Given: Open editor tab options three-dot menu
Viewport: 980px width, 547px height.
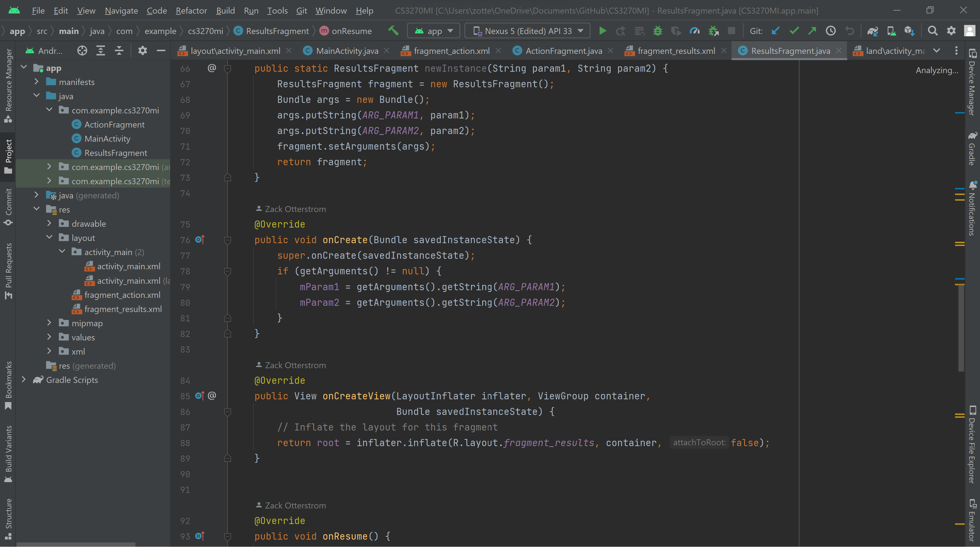Looking at the screenshot, I should click(956, 50).
